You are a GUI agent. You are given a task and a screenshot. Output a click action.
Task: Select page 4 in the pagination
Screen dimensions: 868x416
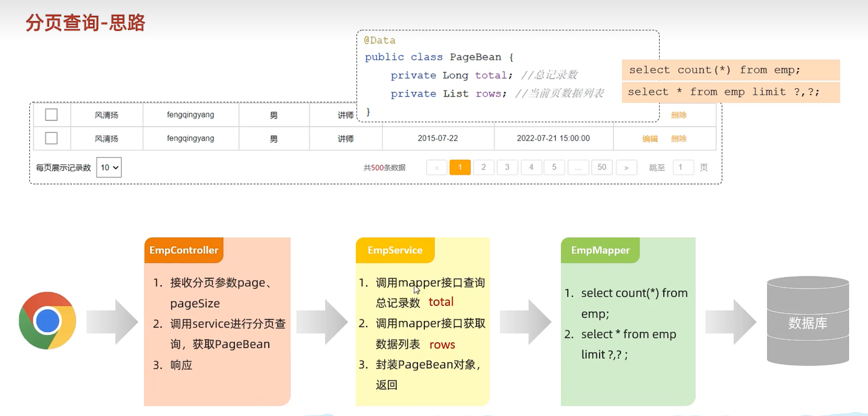(531, 167)
